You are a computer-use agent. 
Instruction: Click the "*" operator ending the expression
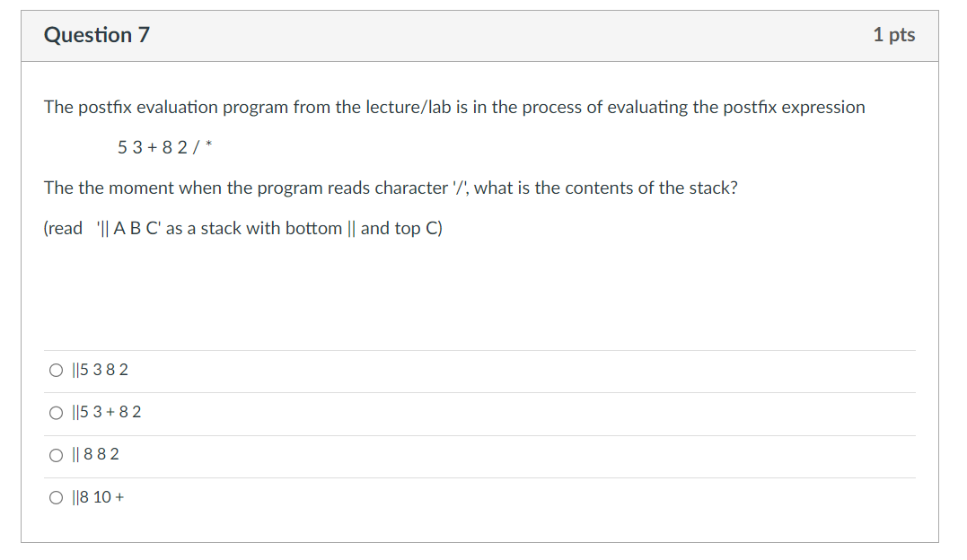209,145
